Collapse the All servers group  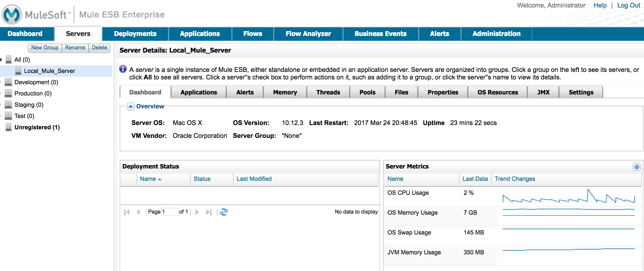pyautogui.click(x=1, y=60)
